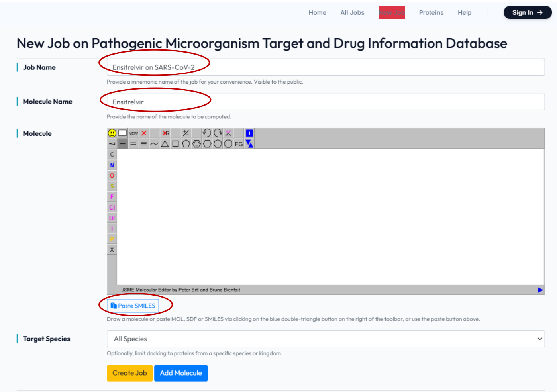The height and width of the screenshot is (392, 557).
Task: Select the C carbon atom button
Action: (112, 155)
